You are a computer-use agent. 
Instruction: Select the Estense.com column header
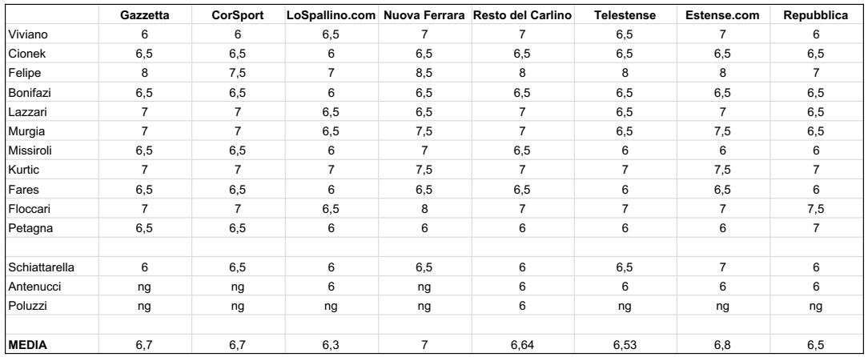(x=722, y=15)
